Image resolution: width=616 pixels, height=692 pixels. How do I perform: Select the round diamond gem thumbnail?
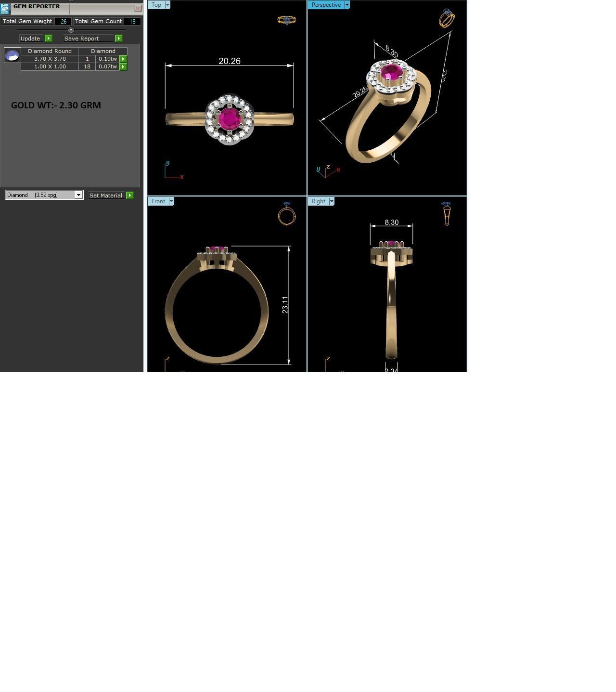(x=12, y=55)
